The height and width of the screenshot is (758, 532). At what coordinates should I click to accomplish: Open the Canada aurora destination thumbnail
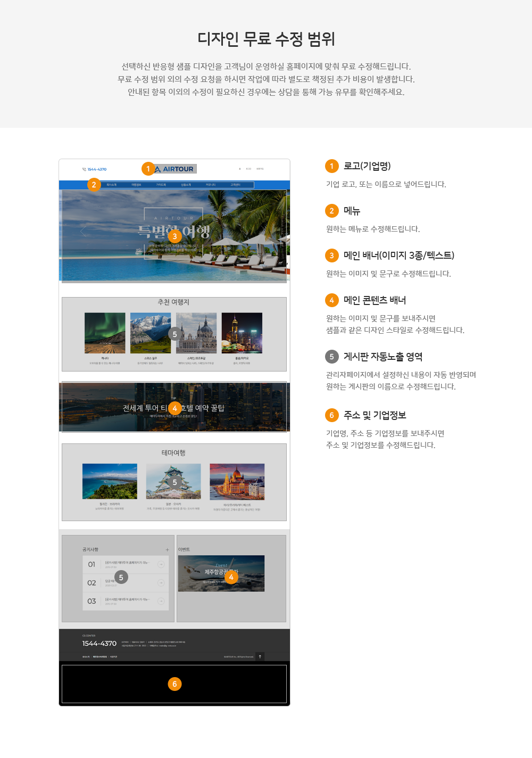[x=105, y=333]
